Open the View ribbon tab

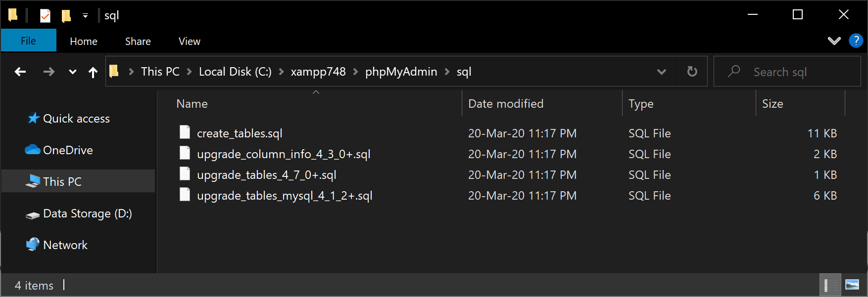click(190, 42)
